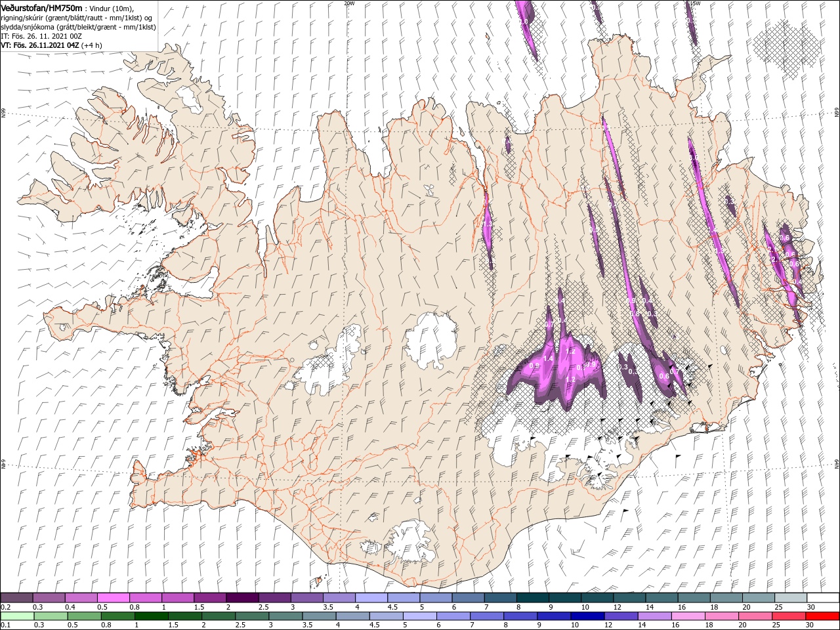Select the bright red 30 rain legend swatch
The image size is (840, 630).
coord(822,616)
